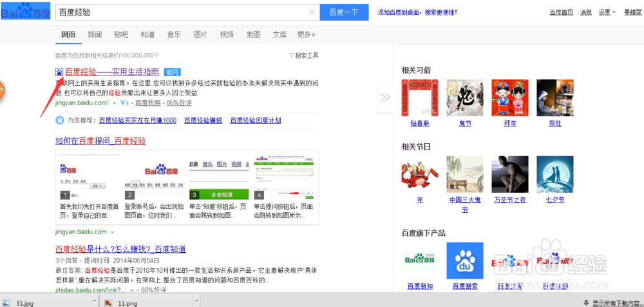This screenshot has height=307, width=644.
Task: Click 百度经验赚钱 suggestion link
Action: pos(203,121)
